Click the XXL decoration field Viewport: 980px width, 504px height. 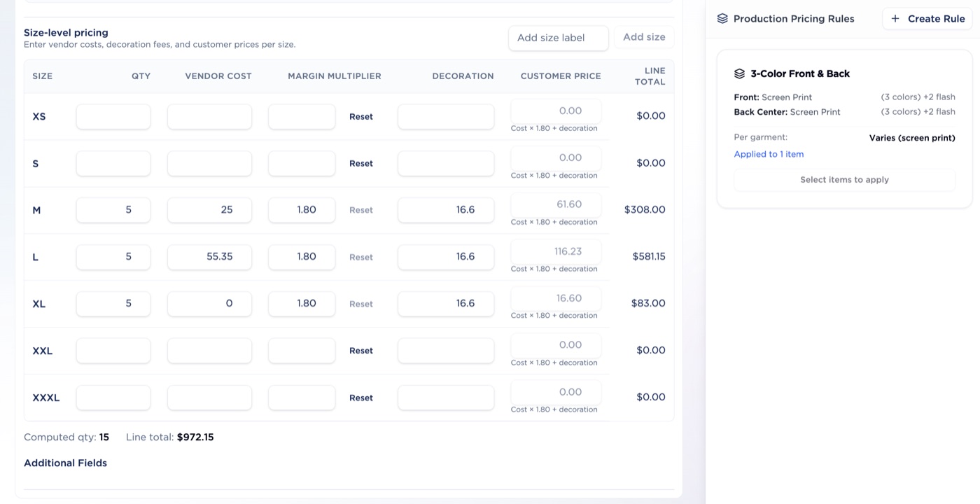point(446,351)
